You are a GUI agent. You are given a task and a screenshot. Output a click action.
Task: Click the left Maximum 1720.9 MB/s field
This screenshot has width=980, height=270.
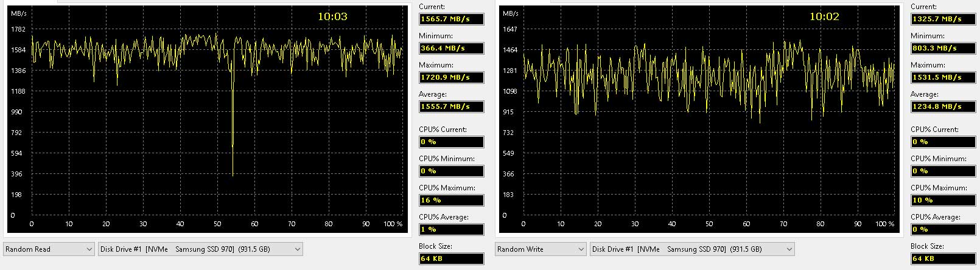pyautogui.click(x=451, y=77)
